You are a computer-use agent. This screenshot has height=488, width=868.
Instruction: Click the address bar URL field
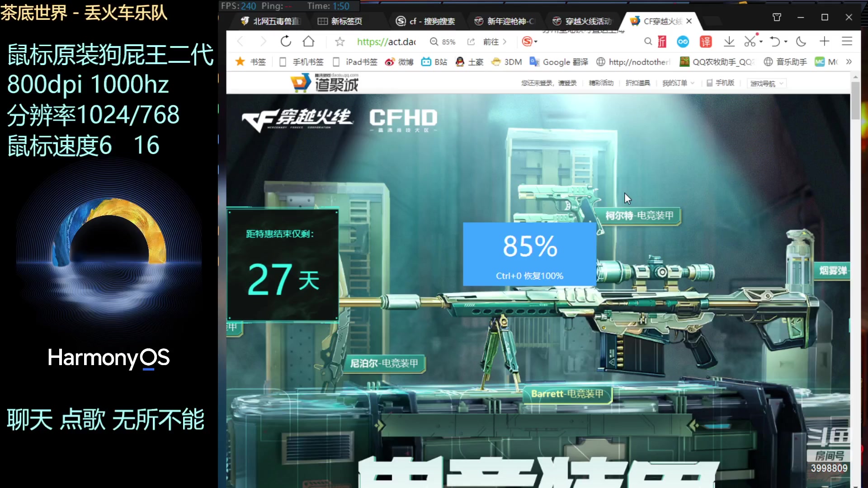point(387,42)
